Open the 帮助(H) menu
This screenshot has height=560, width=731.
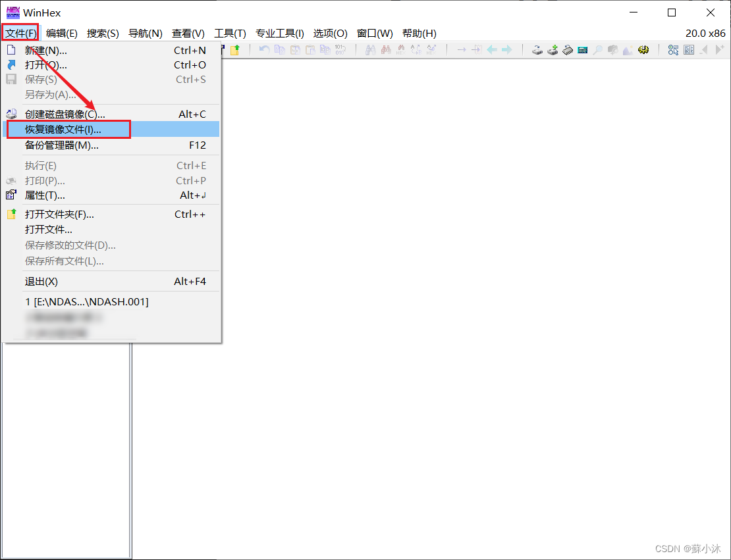click(419, 33)
